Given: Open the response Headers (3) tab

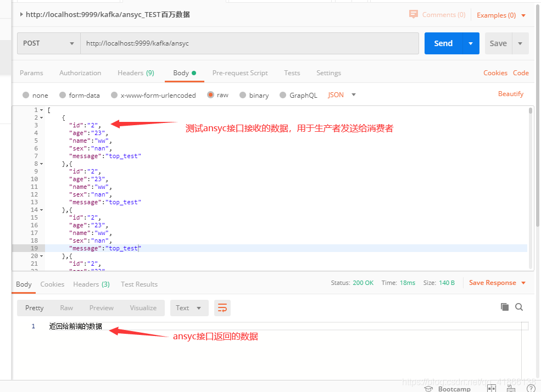Looking at the screenshot, I should pyautogui.click(x=91, y=284).
